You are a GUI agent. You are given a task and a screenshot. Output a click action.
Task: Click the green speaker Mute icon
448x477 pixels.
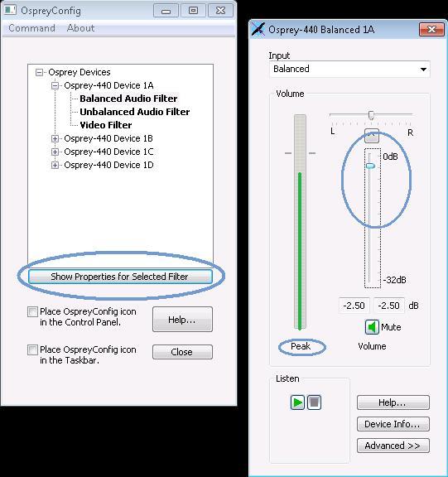click(x=372, y=327)
